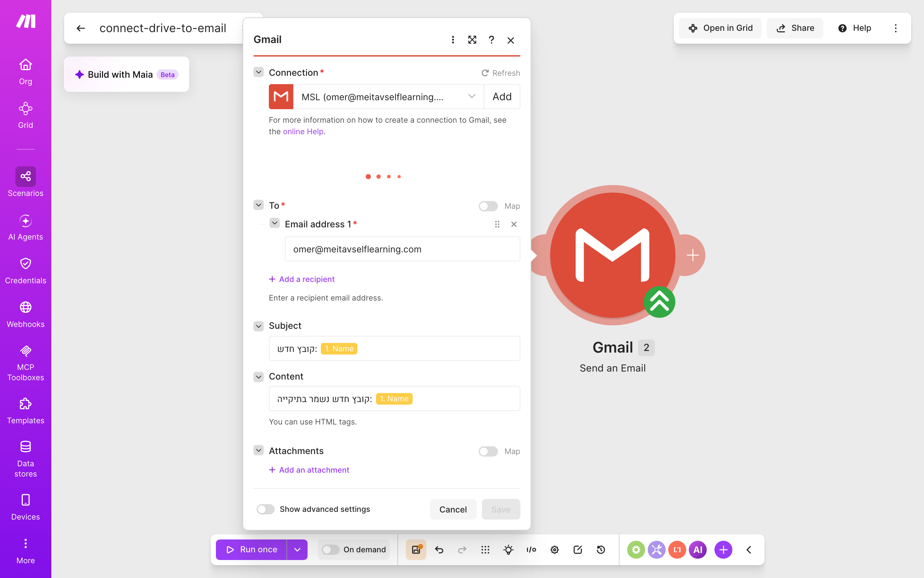The width and height of the screenshot is (924, 578).
Task: Open AI Agents in the sidebar
Action: 26,227
